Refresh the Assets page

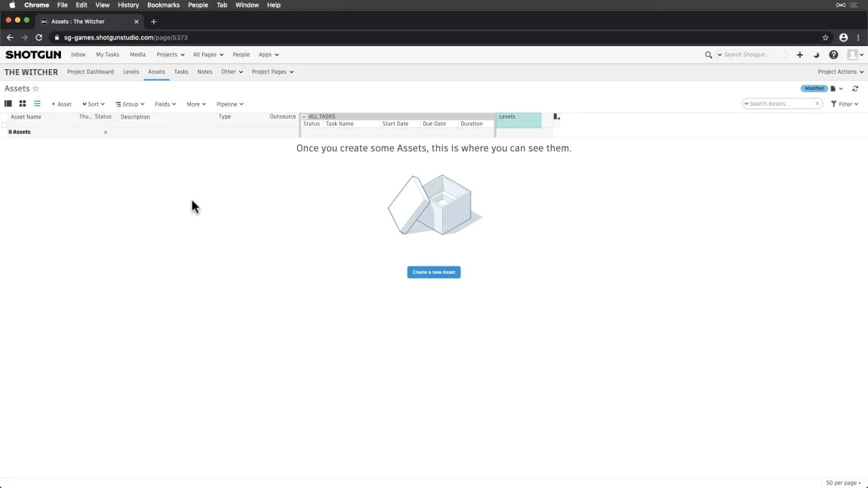coord(855,89)
